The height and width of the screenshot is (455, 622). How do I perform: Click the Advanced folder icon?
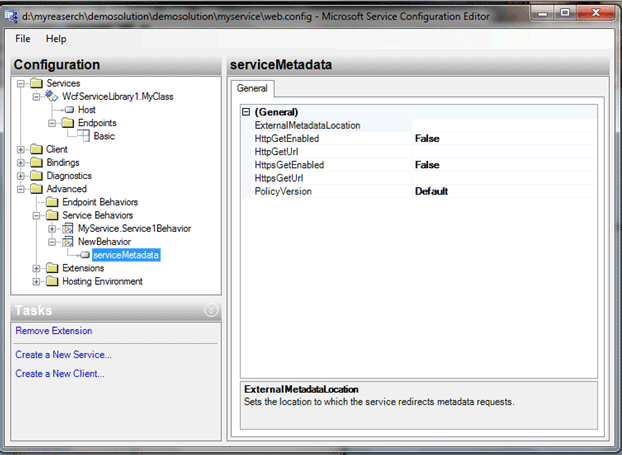[x=36, y=189]
